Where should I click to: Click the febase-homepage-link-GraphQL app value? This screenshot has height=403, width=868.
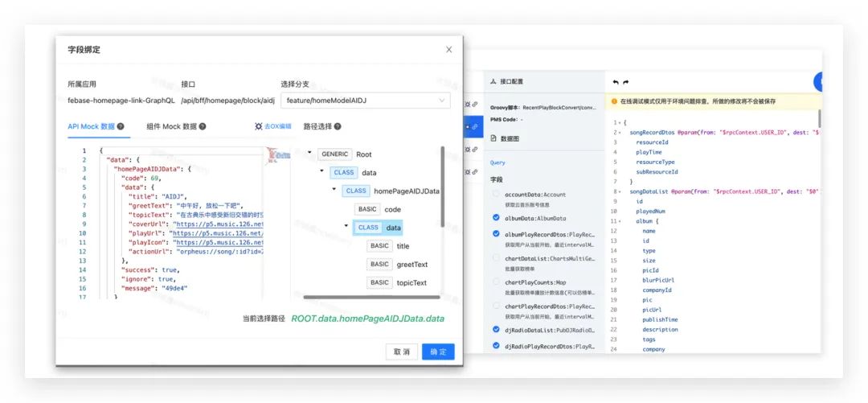click(121, 101)
